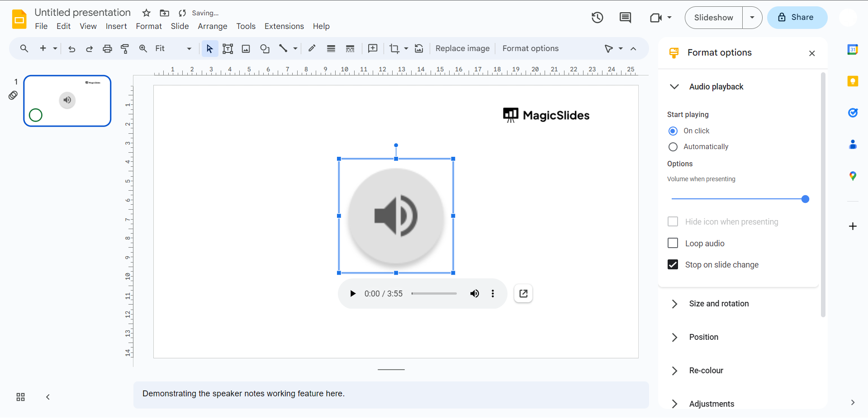Open Google Keep in side panel
Viewport: 868px width, 418px height.
coord(853,81)
